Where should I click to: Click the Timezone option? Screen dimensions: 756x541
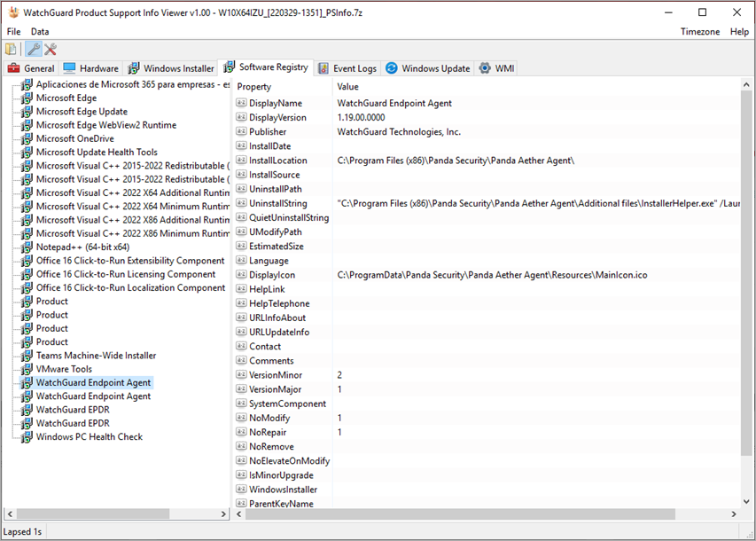700,31
